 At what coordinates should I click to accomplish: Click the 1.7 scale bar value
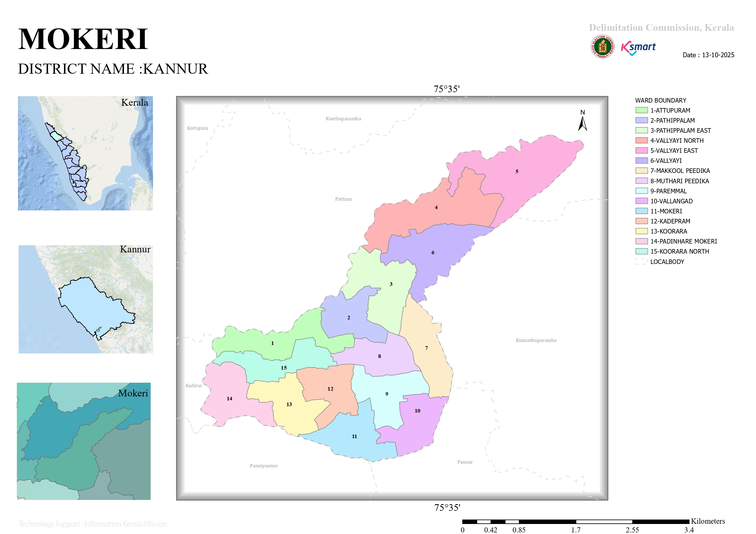[x=576, y=530]
